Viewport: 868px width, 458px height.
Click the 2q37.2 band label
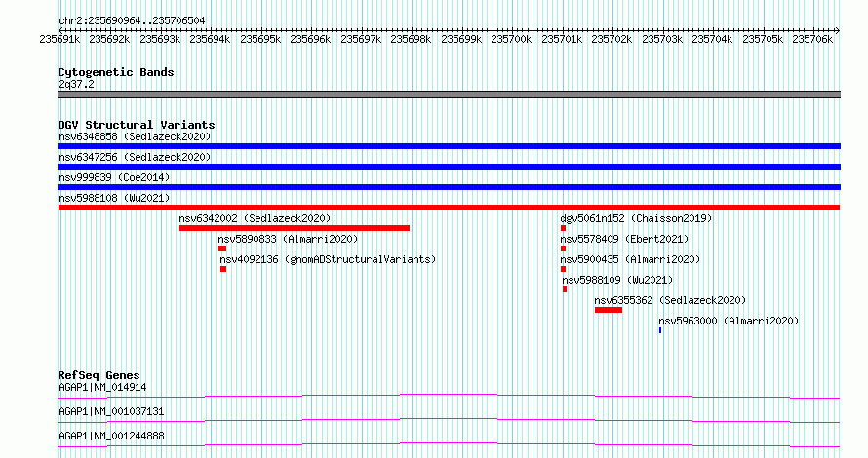tap(76, 84)
